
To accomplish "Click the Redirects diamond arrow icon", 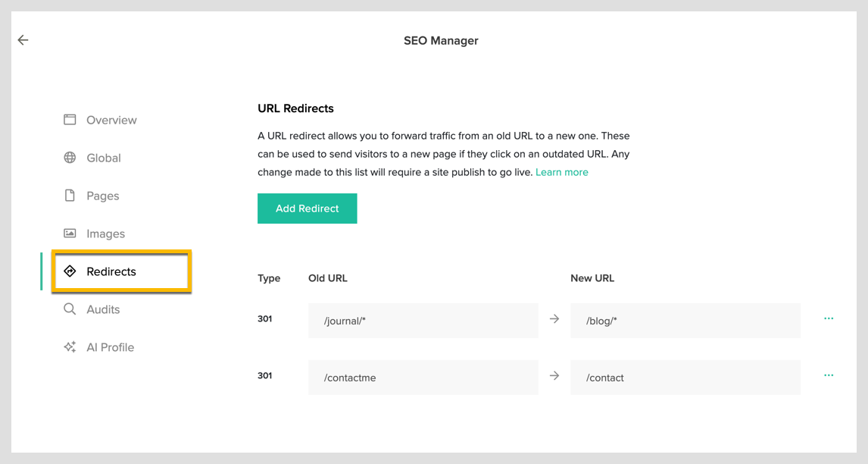I will pos(70,271).
